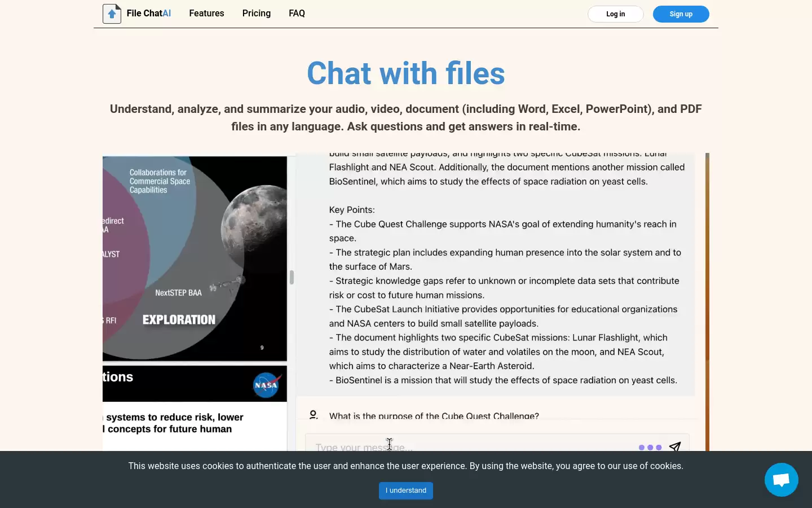This screenshot has width=812, height=508.
Task: Open the Pricing menu item
Action: point(257,14)
